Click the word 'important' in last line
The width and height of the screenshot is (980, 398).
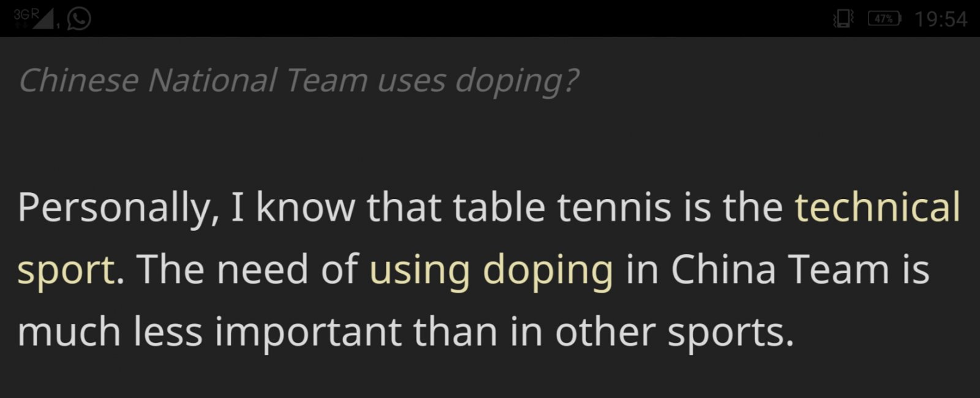[307, 332]
